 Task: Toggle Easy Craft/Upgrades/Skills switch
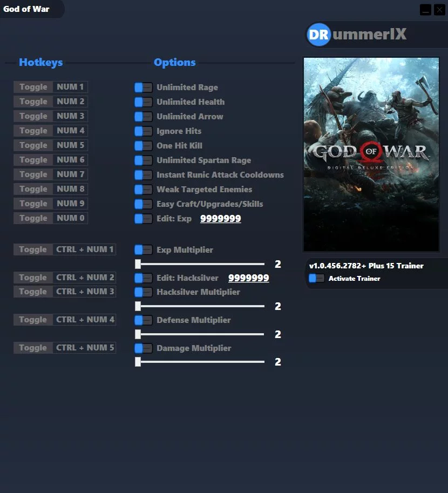(144, 204)
